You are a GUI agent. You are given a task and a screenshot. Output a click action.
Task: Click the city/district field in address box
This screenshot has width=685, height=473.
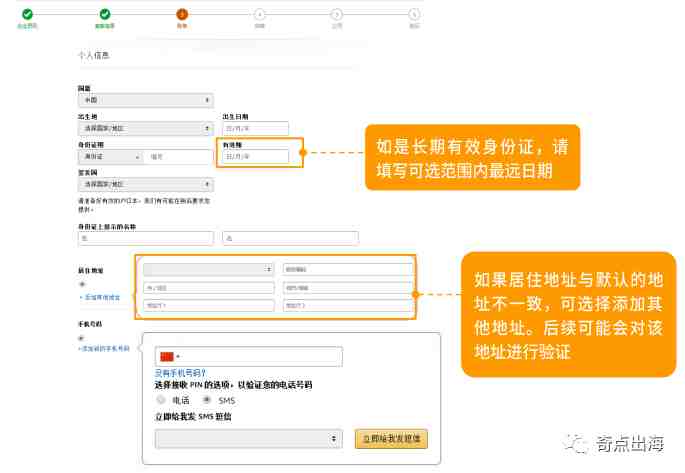point(348,288)
